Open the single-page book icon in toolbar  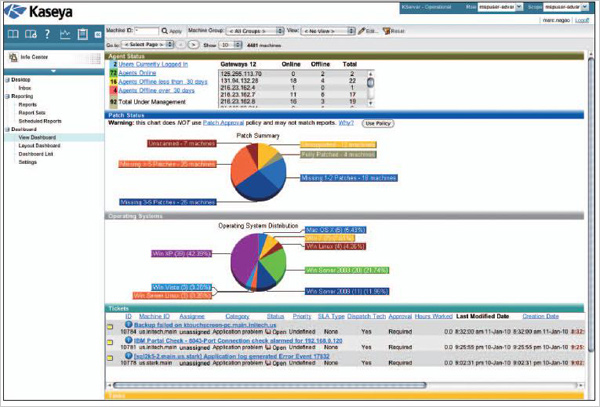tap(13, 34)
